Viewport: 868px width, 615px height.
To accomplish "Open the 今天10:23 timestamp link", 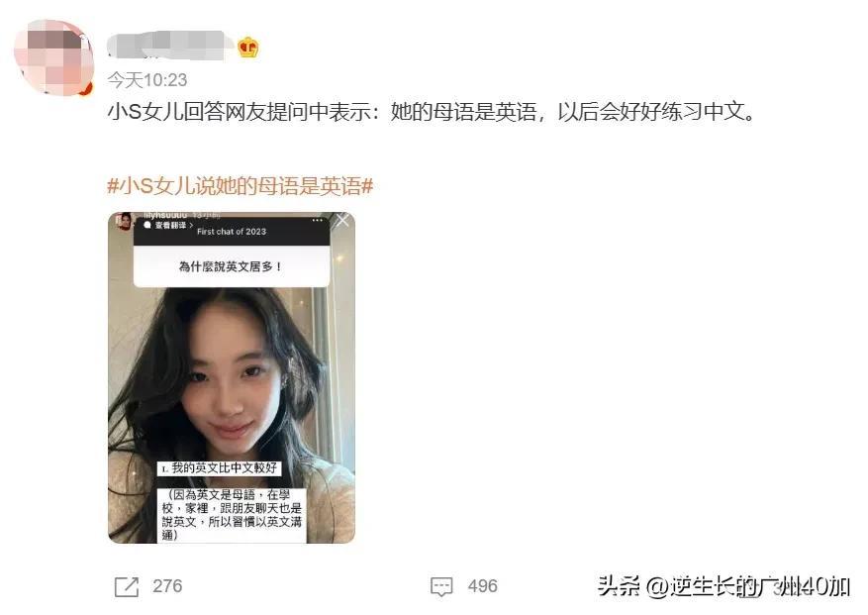I will (147, 80).
